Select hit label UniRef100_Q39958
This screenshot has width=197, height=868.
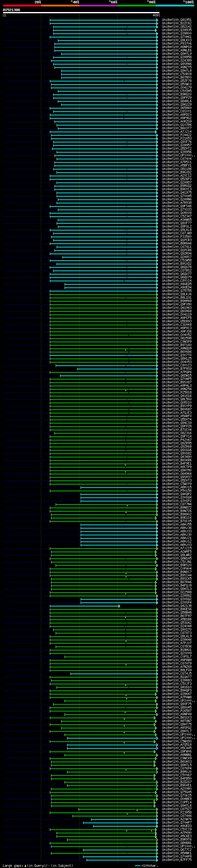[x=176, y=57]
